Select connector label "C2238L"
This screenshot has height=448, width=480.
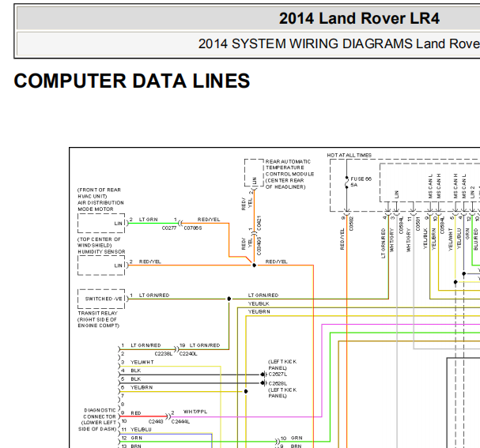pyautogui.click(x=164, y=354)
